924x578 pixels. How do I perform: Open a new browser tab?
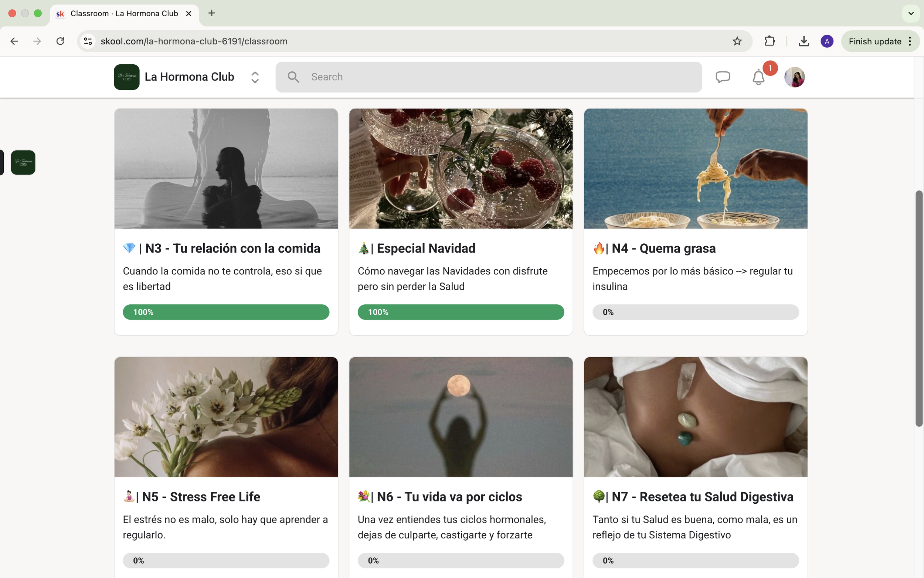point(212,13)
